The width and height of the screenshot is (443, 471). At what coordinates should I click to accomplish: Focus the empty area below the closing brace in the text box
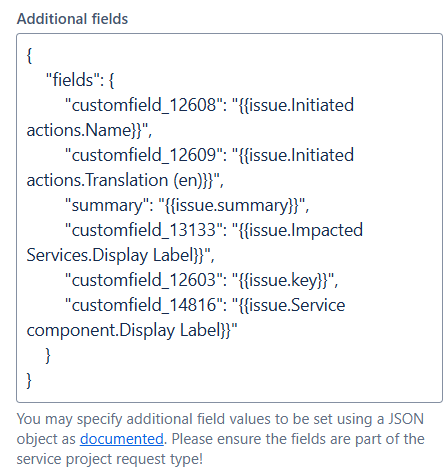pyautogui.click(x=229, y=394)
